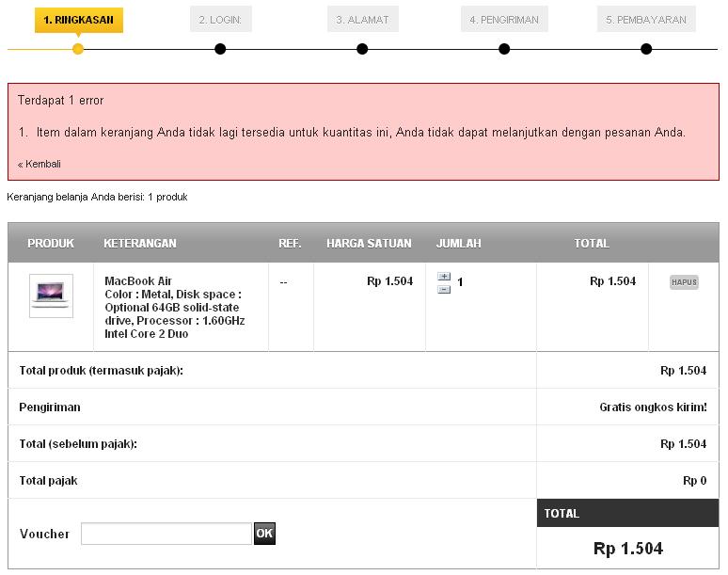Click the Produk column header

51,244
